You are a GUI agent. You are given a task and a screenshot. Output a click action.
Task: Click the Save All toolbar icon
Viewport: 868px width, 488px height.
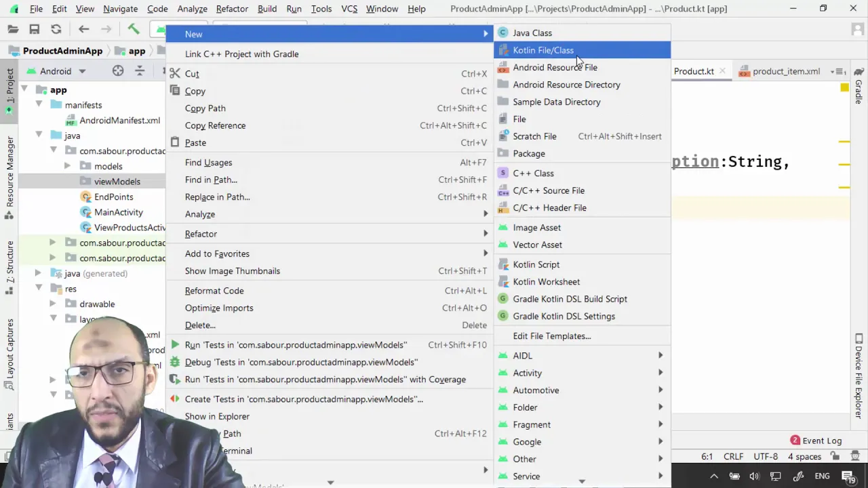pyautogui.click(x=34, y=29)
